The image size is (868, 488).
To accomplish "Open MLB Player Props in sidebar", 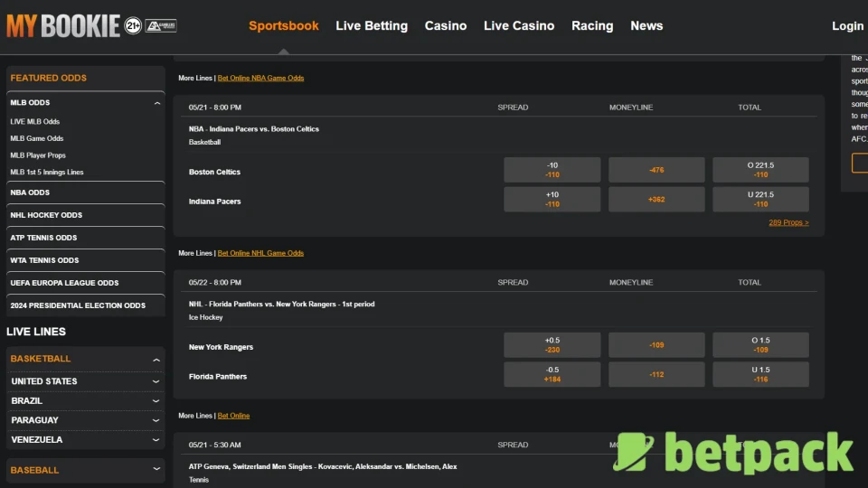I will click(38, 155).
